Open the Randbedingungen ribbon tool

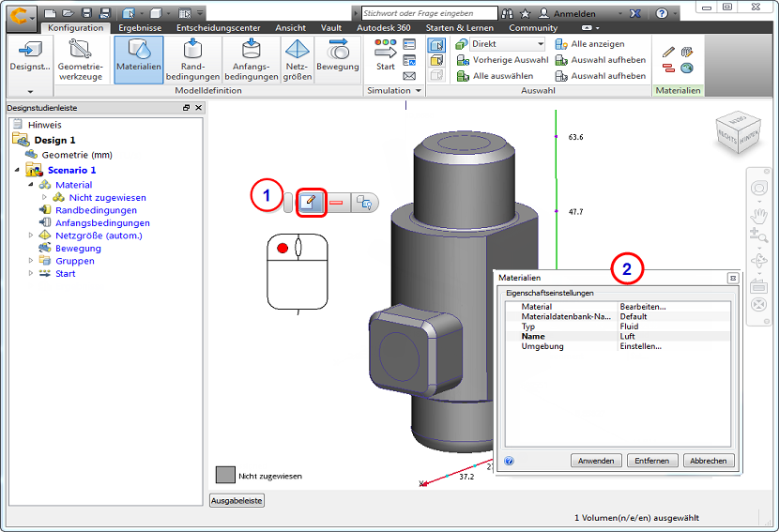[x=192, y=61]
